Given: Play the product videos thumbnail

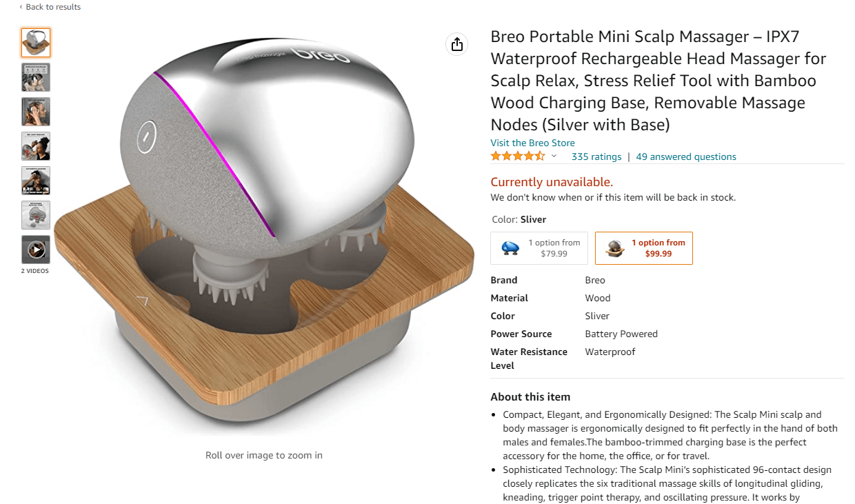Looking at the screenshot, I should (36, 250).
